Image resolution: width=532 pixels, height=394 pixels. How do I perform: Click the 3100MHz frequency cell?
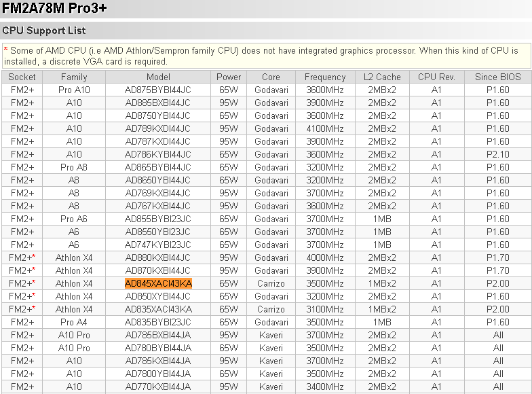pos(325,310)
